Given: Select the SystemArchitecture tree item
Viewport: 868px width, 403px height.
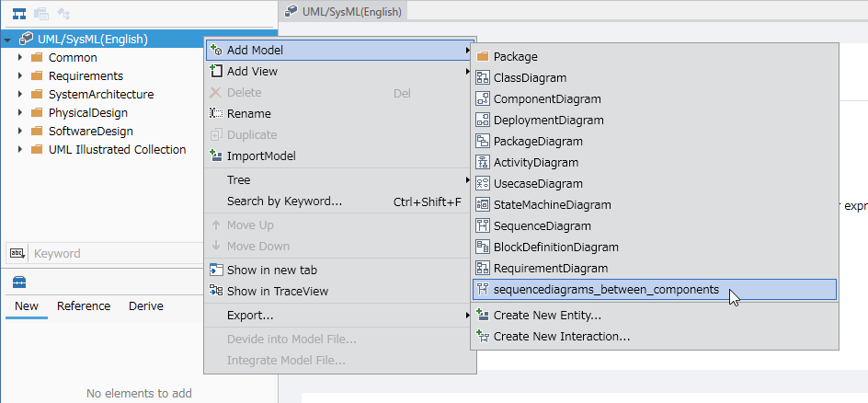Looking at the screenshot, I should [x=101, y=94].
